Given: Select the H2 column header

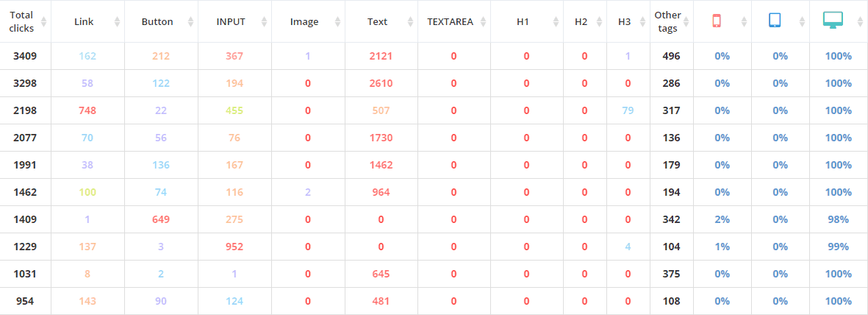Looking at the screenshot, I should tap(581, 22).
